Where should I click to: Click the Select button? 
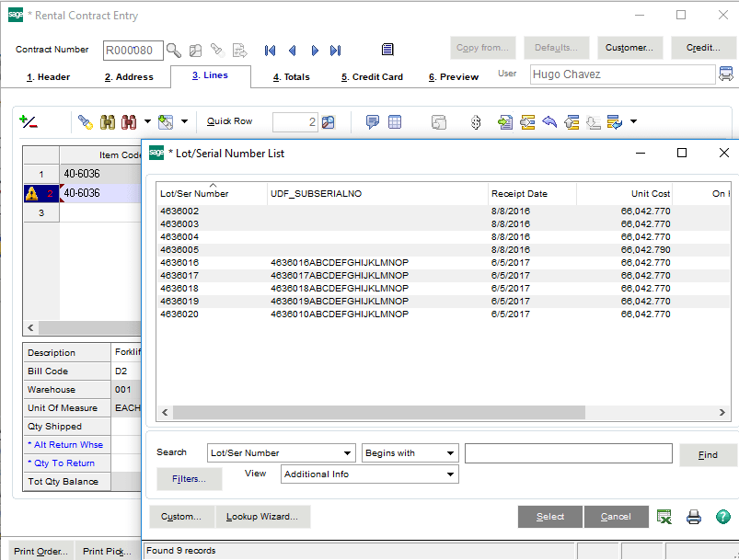(x=550, y=517)
